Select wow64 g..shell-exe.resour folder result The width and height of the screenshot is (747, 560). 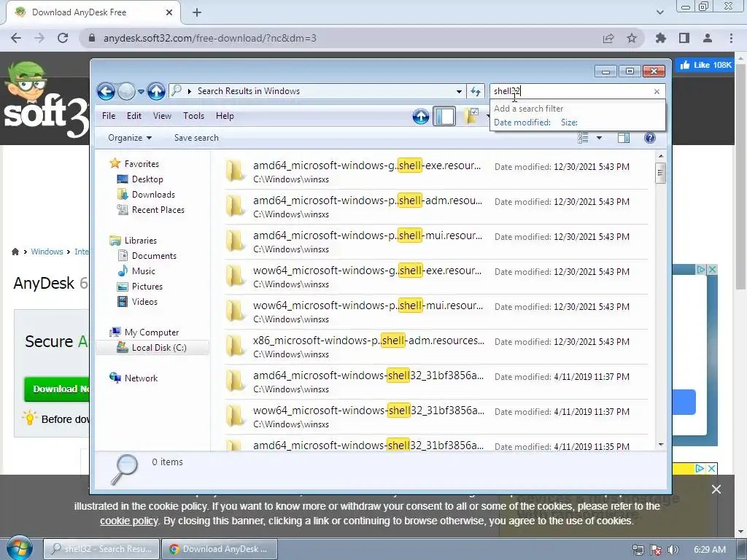coord(436,276)
